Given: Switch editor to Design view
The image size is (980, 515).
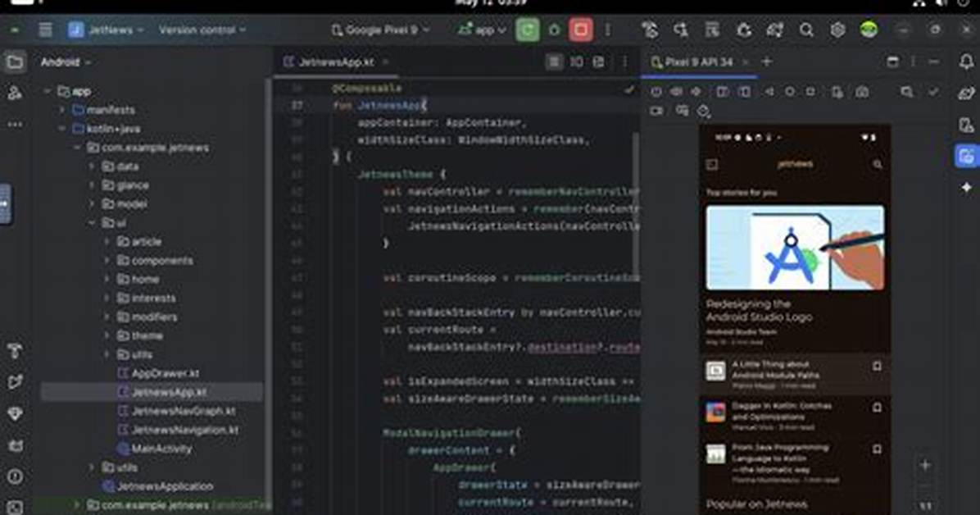Looking at the screenshot, I should [x=598, y=62].
